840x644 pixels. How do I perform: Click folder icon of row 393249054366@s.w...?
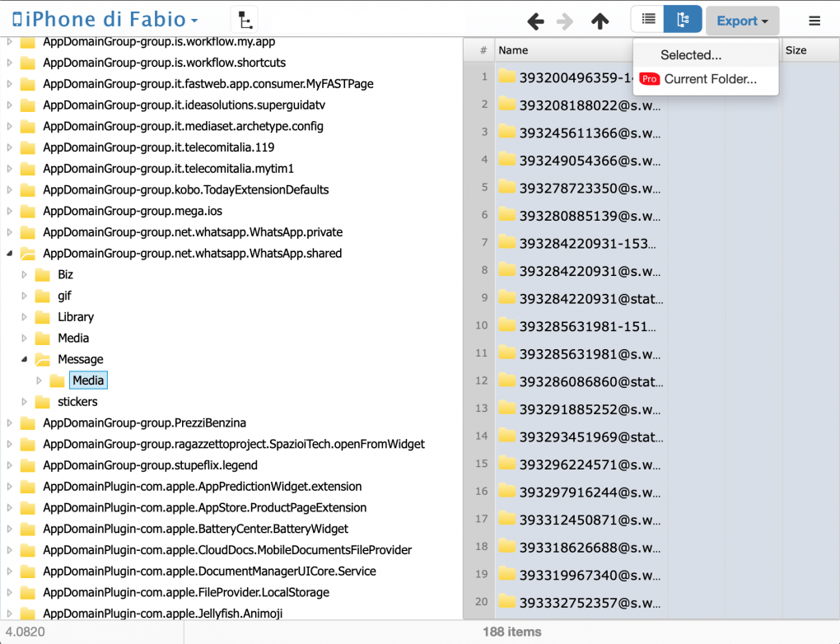tap(506, 160)
